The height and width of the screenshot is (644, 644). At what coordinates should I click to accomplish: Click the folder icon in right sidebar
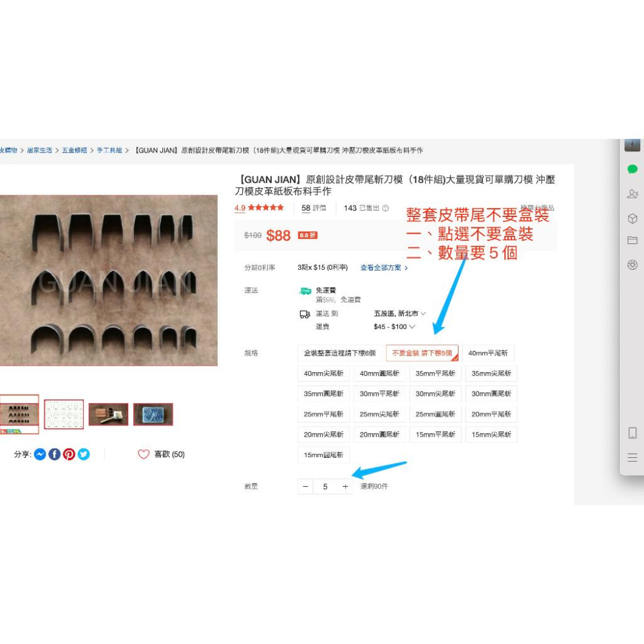(632, 240)
